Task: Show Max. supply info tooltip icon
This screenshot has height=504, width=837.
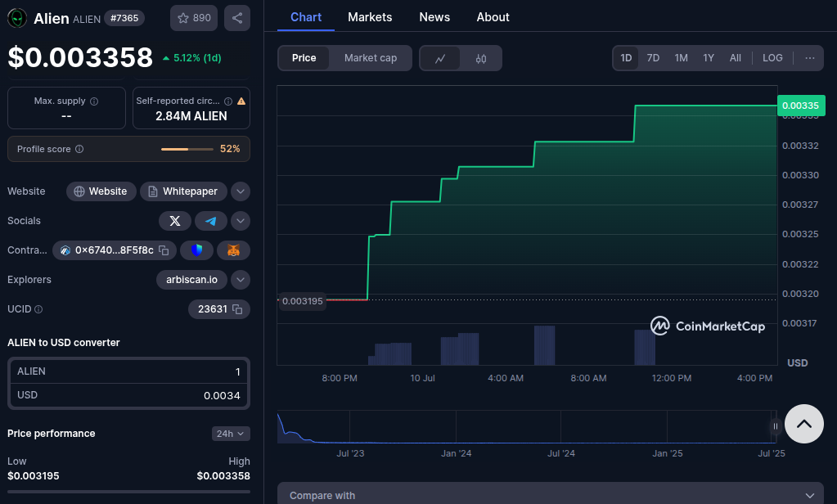Action: coord(94,101)
